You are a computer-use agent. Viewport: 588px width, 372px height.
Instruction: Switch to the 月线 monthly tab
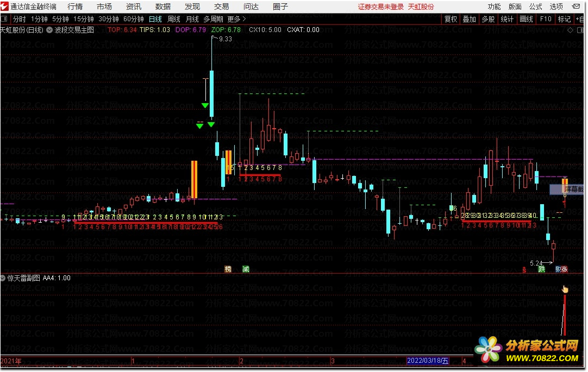192,18
